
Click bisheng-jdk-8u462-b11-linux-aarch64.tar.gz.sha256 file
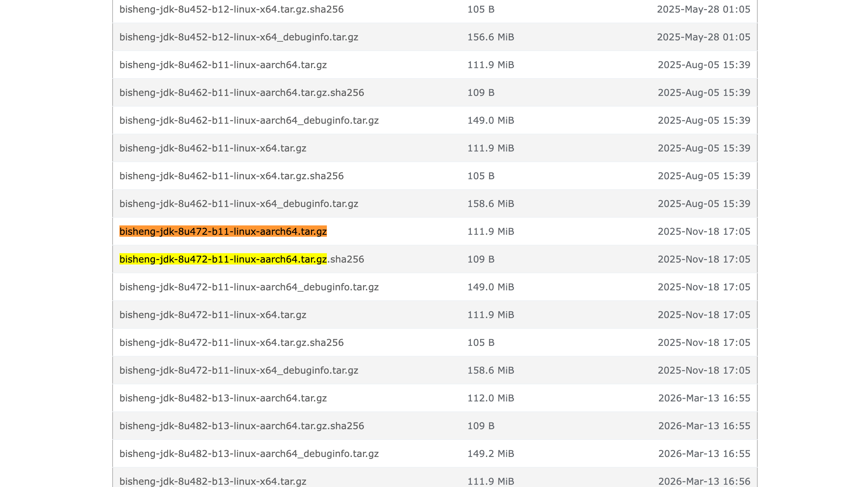click(x=242, y=92)
